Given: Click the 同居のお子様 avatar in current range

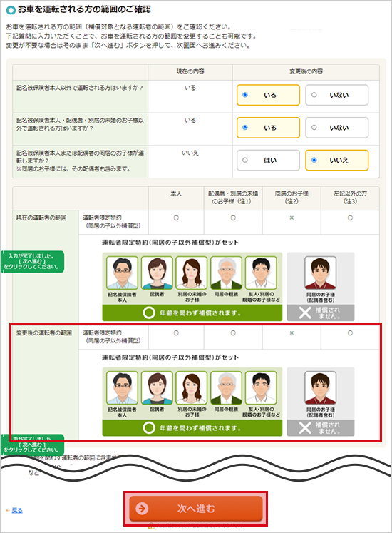Looking at the screenshot, I should click(x=320, y=273).
